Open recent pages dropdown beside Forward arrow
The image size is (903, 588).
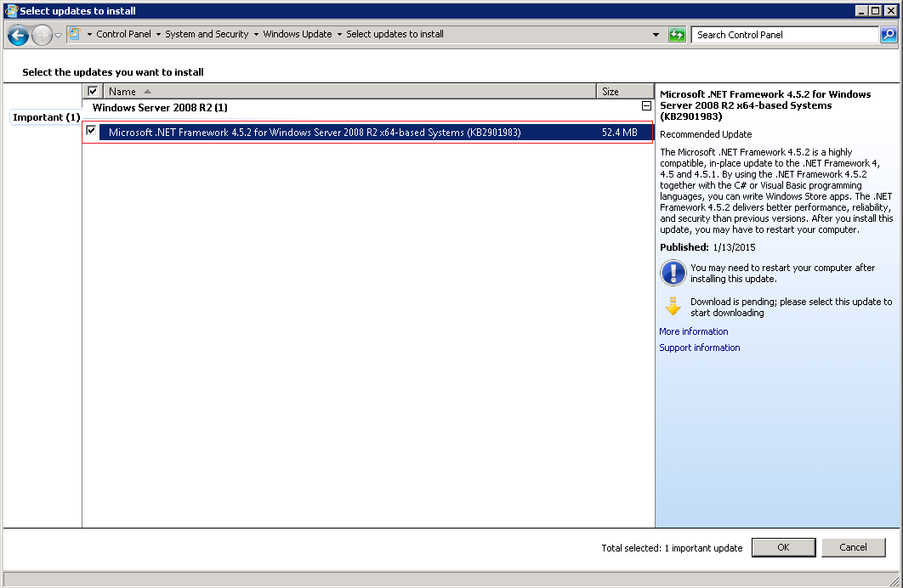(x=58, y=36)
